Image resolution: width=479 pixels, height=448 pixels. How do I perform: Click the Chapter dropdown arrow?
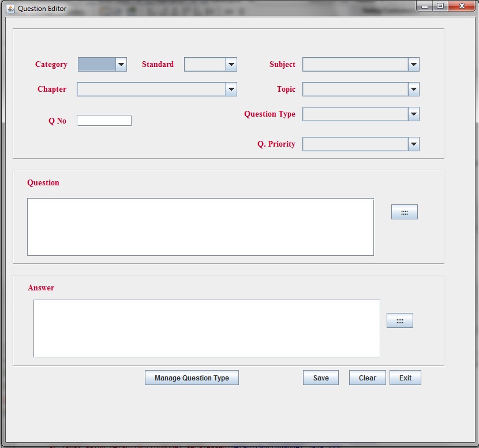[231, 89]
